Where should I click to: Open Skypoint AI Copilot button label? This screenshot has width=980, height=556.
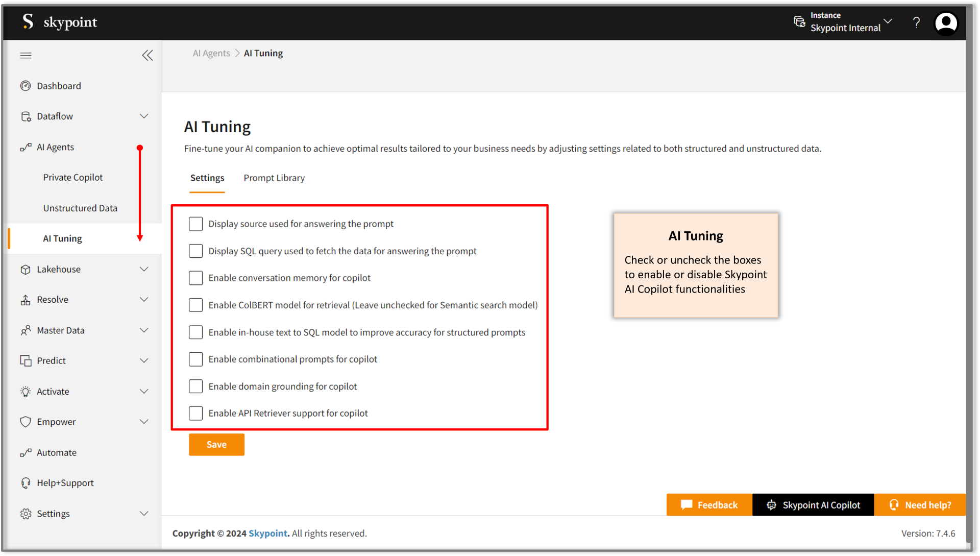(821, 505)
